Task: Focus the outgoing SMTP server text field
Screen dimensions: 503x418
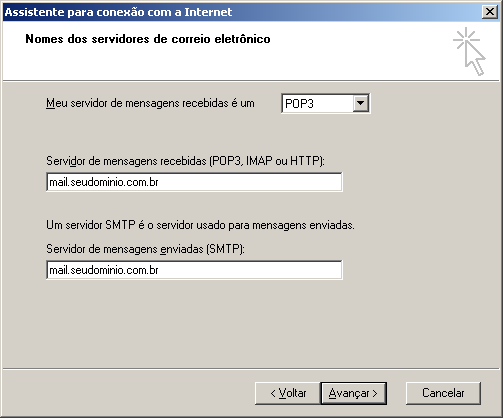Action: (194, 270)
